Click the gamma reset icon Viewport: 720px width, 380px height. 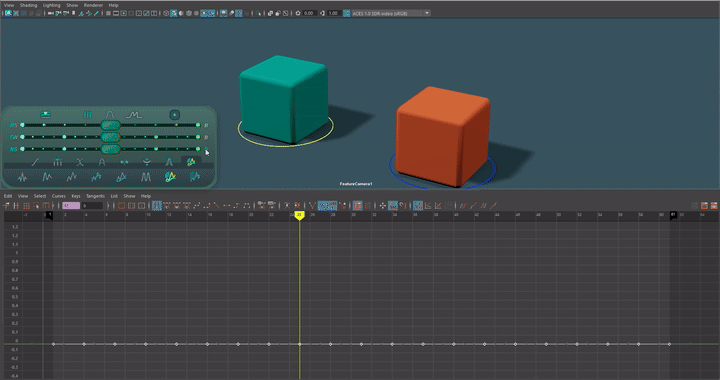[323, 13]
